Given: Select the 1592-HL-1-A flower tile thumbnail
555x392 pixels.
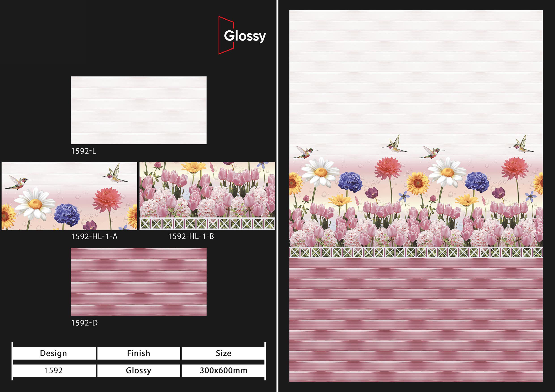Looking at the screenshot, I should (69, 196).
